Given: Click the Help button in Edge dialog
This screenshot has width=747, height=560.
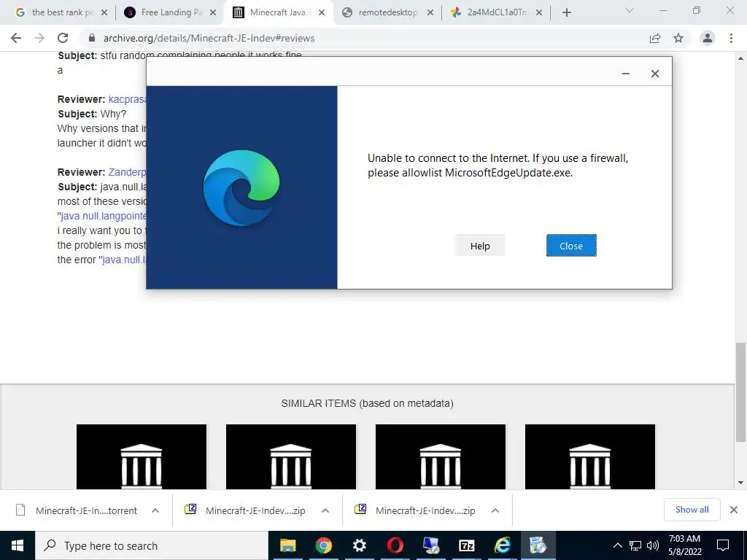Looking at the screenshot, I should pos(480,246).
